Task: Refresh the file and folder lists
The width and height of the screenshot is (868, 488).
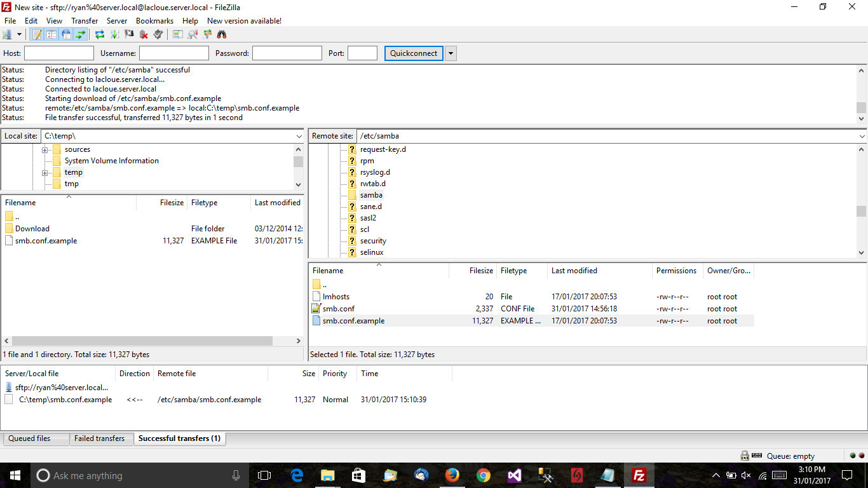Action: coord(100,34)
